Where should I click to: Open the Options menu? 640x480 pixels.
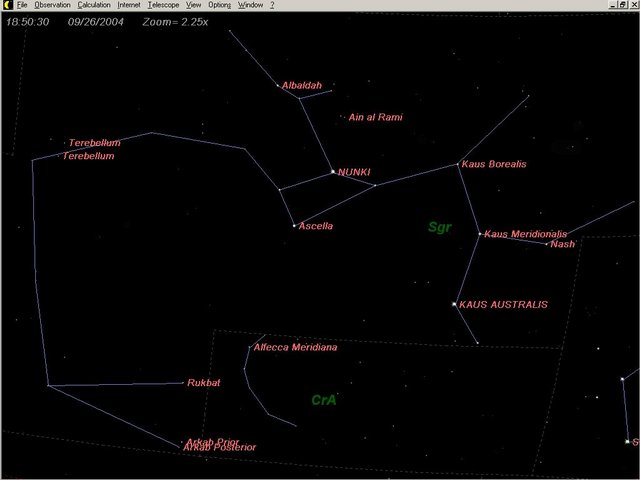click(x=220, y=5)
